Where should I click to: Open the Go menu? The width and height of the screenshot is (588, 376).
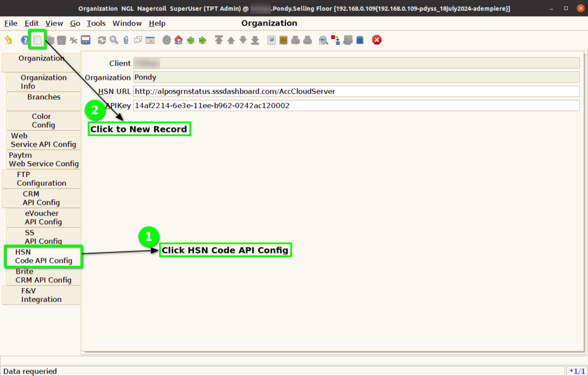75,24
